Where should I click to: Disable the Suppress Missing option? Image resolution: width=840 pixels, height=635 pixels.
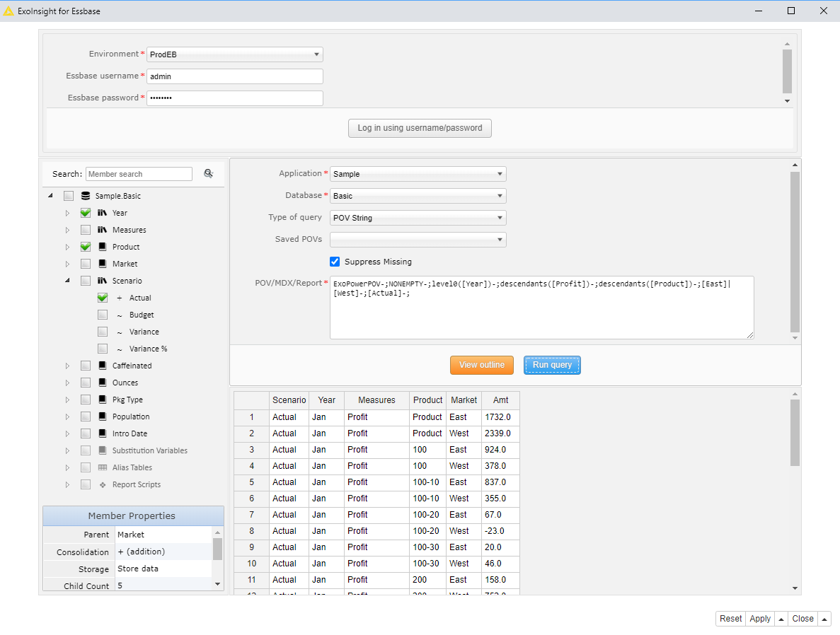334,261
